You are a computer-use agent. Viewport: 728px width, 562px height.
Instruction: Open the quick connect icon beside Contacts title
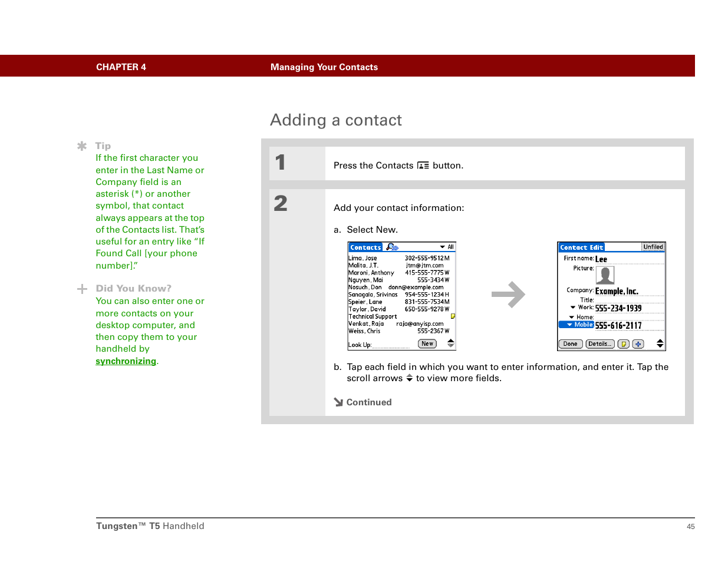tap(393, 247)
